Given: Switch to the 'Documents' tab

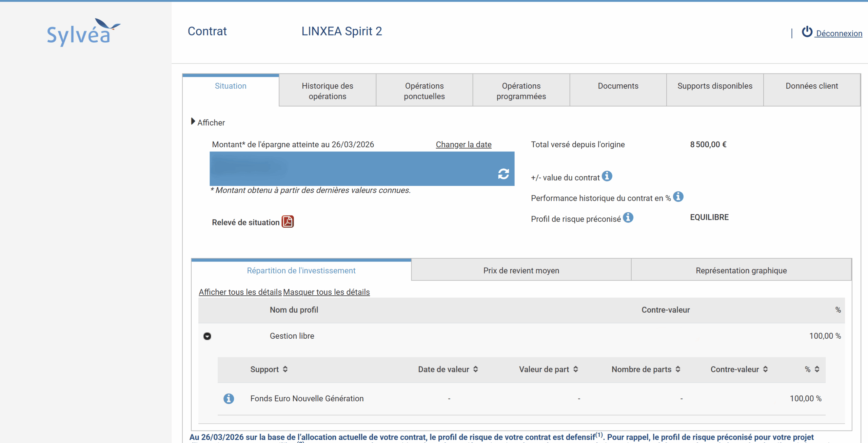Looking at the screenshot, I should pos(618,86).
